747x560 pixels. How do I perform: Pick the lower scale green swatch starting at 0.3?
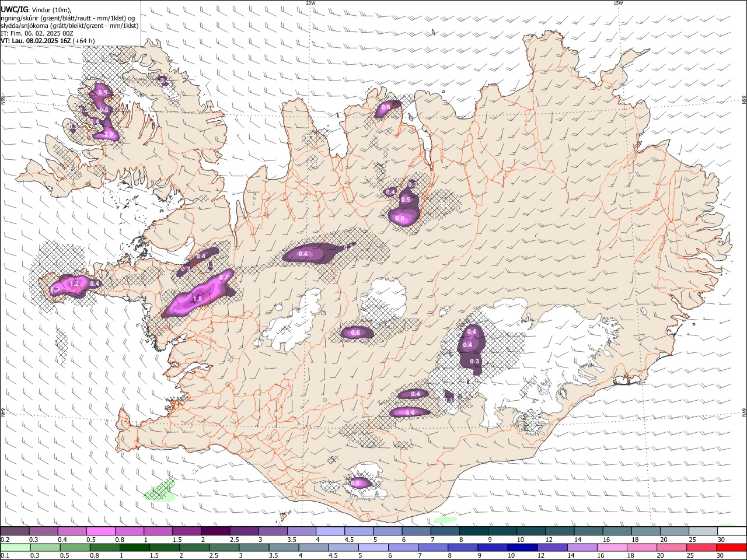45,548
